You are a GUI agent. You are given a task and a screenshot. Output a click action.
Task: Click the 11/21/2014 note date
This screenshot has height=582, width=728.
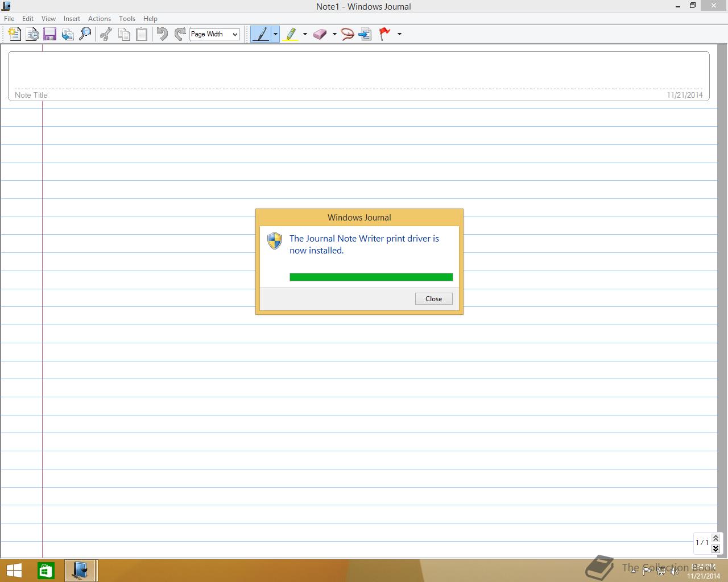point(685,95)
